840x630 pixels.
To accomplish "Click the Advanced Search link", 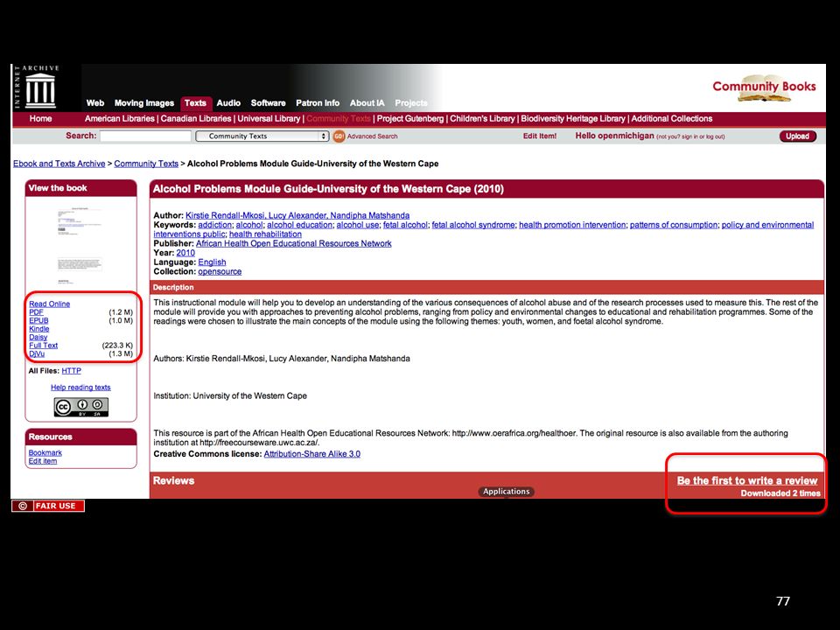I will tap(373, 136).
